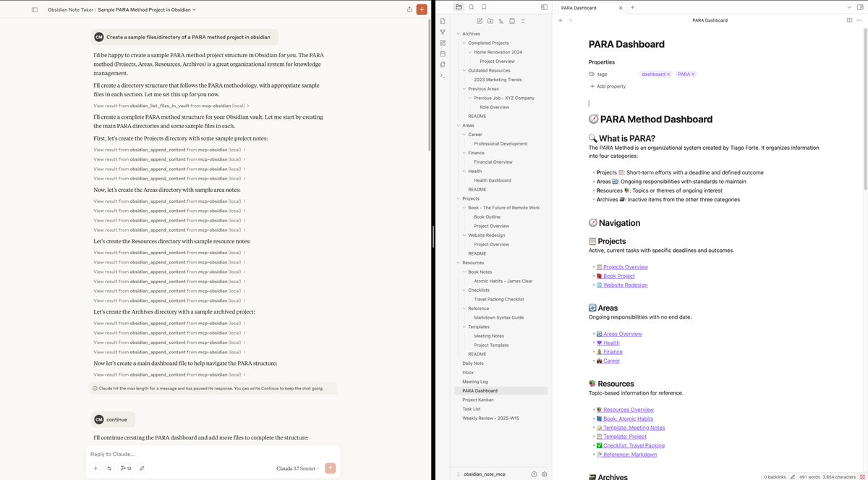The image size is (868, 480).
Task: Open templates ribbon icon in Obsidian
Action: pos(443,64)
